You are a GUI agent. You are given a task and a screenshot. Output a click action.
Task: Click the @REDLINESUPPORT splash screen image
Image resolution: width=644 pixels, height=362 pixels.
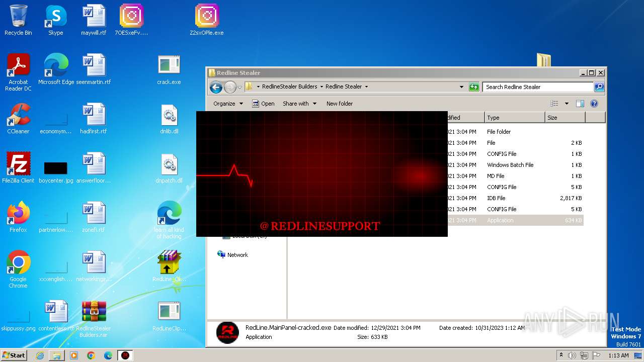(x=322, y=174)
